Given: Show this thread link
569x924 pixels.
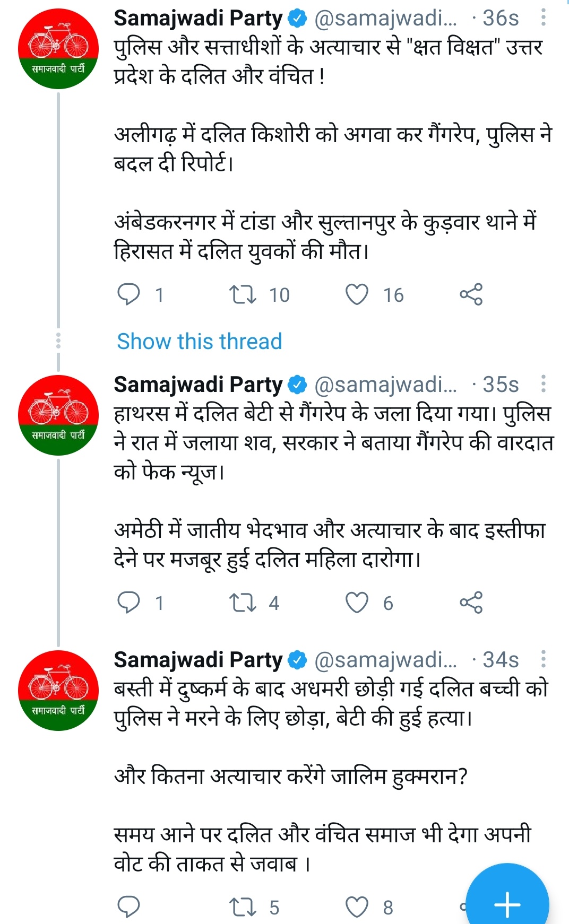Looking at the screenshot, I should 200,341.
